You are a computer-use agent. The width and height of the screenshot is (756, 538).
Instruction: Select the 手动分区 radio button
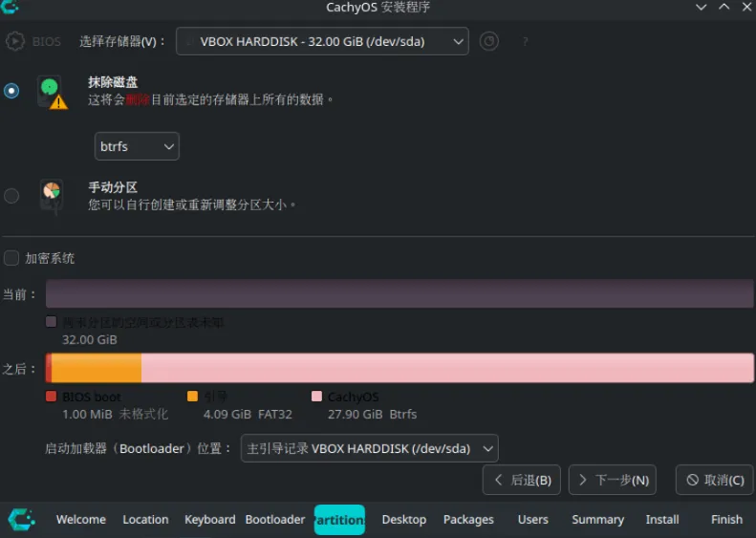tap(11, 196)
